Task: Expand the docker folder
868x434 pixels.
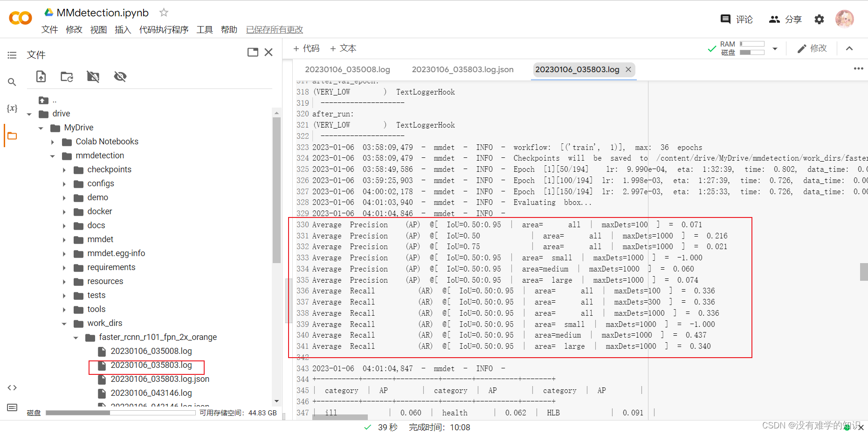Action: pos(64,212)
